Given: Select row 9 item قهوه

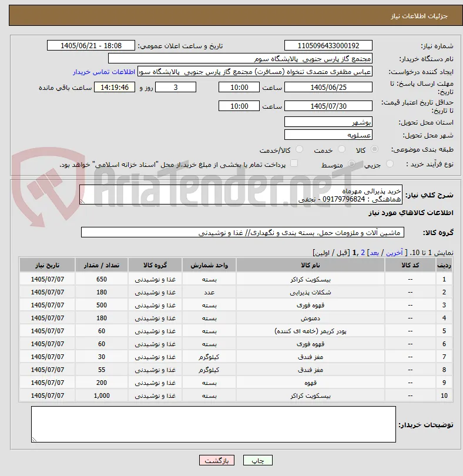Looking at the screenshot, I should pyautogui.click(x=310, y=383).
